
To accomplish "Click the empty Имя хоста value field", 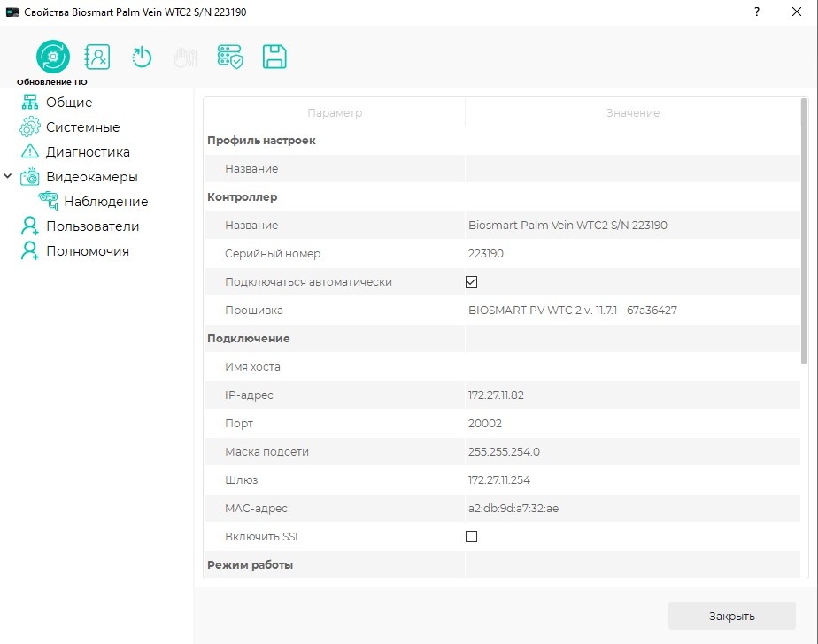I will 632,366.
